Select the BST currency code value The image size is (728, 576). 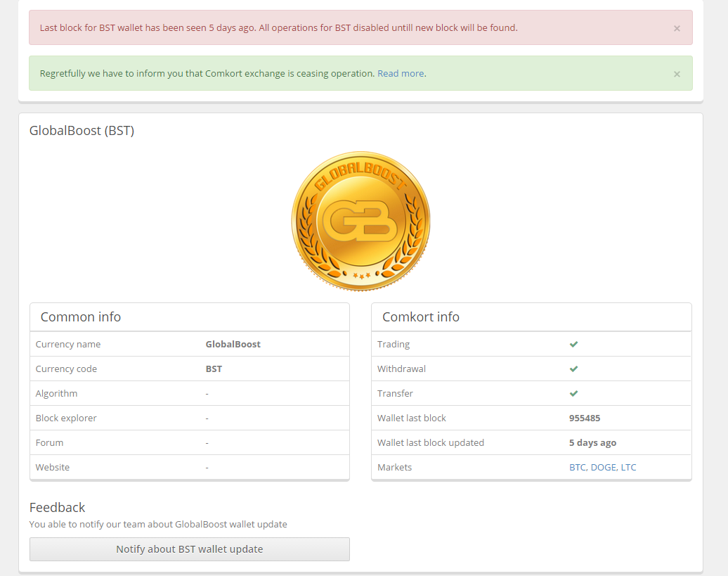(x=214, y=369)
